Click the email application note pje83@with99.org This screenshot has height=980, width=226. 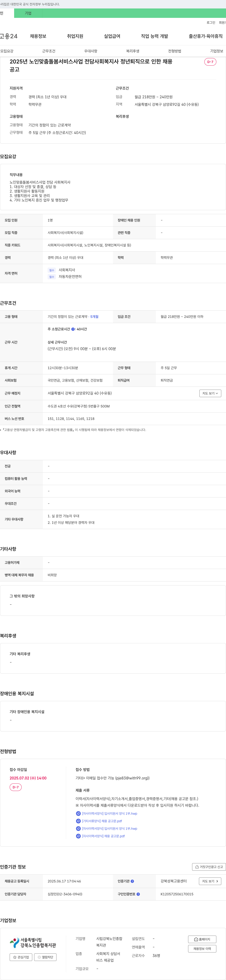tap(113, 778)
